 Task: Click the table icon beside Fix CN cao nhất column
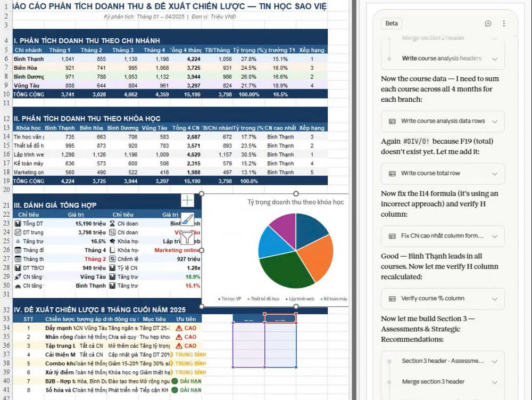(x=392, y=236)
